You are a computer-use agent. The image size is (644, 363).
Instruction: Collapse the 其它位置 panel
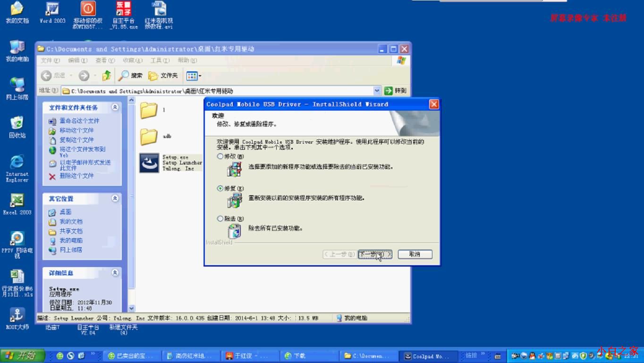(115, 199)
